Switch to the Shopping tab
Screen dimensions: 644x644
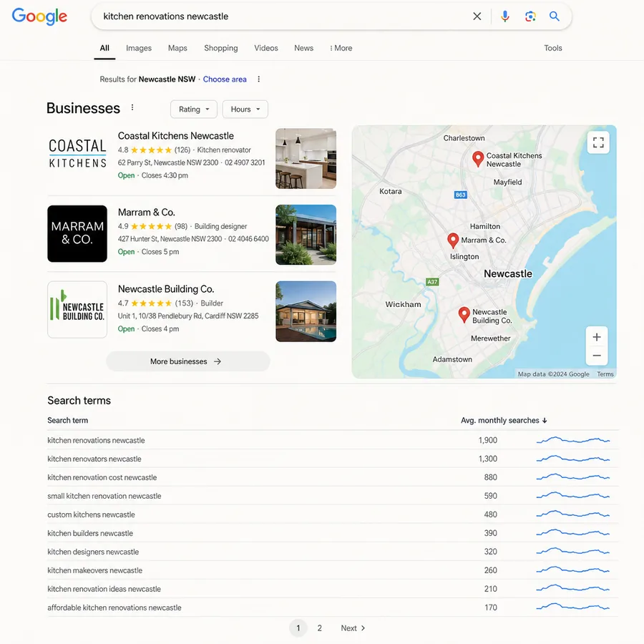(x=221, y=48)
